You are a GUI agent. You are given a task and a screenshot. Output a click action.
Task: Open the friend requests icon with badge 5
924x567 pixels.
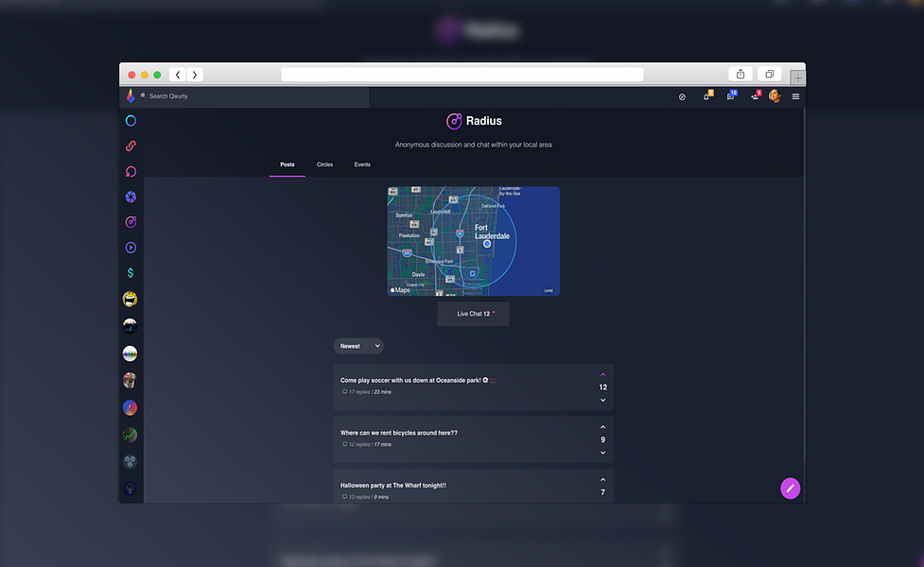756,96
